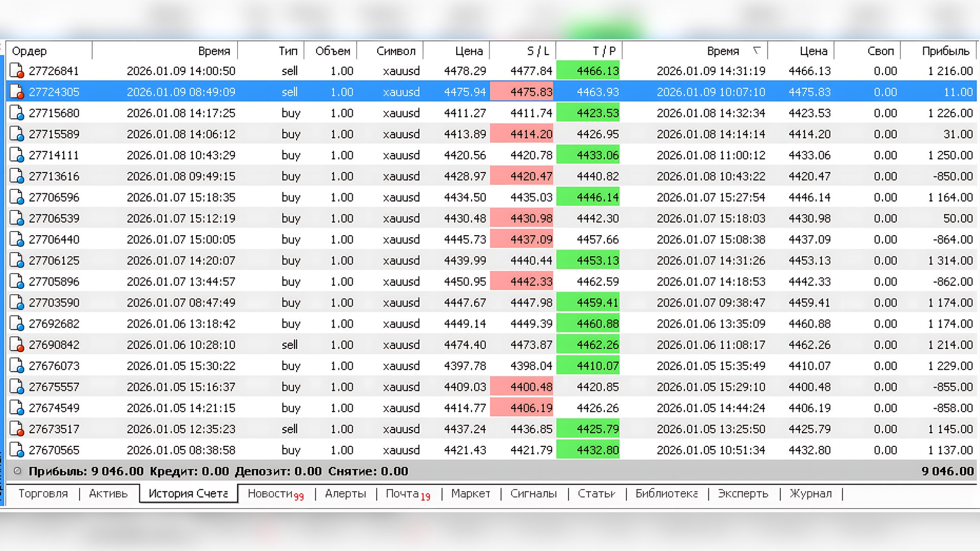Click order number 27726841
This screenshot has height=551, width=980.
pyautogui.click(x=54, y=71)
